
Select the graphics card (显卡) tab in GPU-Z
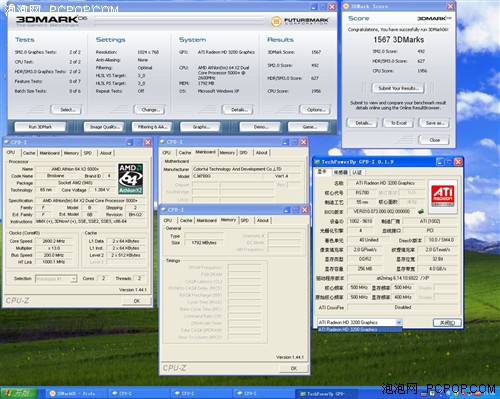click(x=322, y=172)
